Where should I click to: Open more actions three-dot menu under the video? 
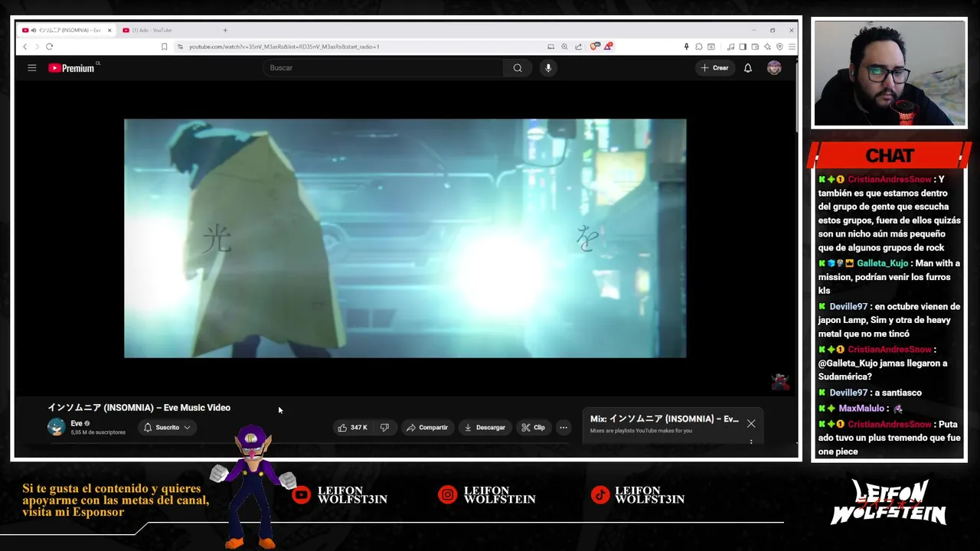click(x=563, y=428)
